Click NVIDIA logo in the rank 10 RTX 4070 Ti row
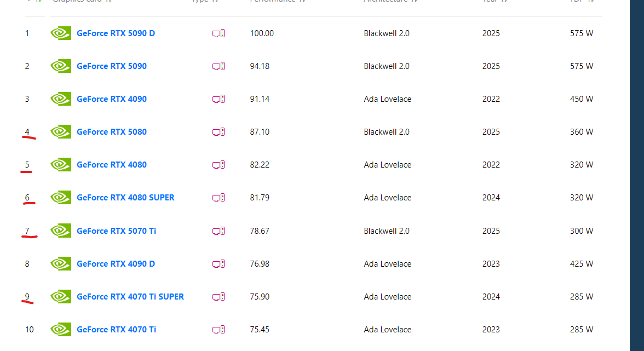The width and height of the screenshot is (644, 351). click(61, 329)
